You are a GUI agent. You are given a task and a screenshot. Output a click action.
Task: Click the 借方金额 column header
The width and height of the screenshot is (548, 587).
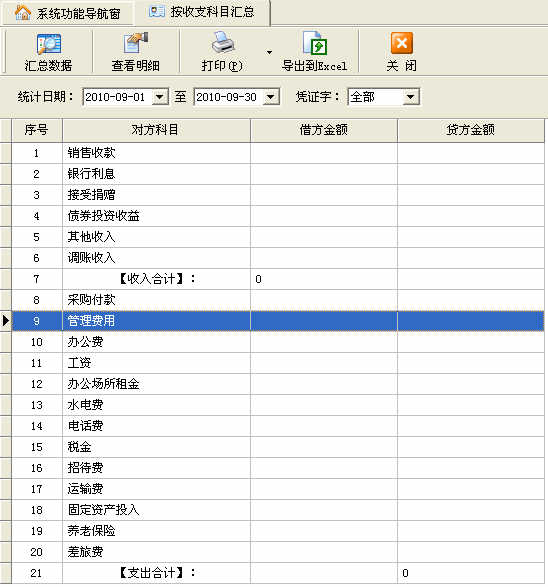pyautogui.click(x=324, y=130)
